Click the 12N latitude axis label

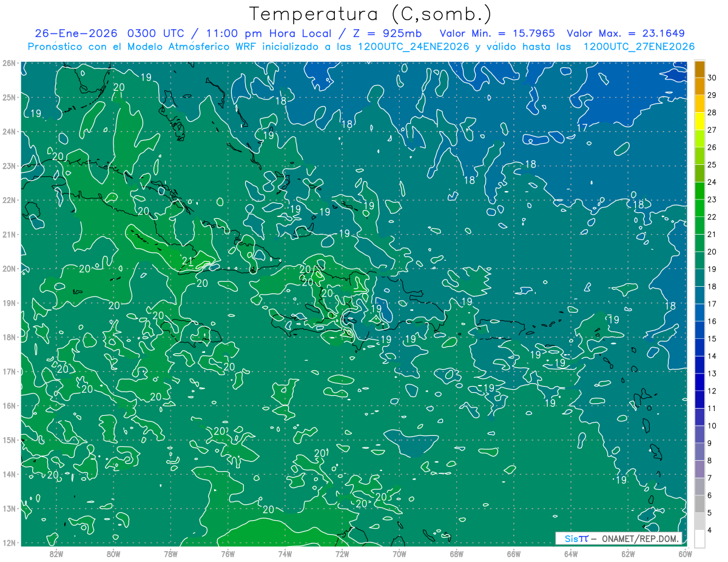point(8,543)
